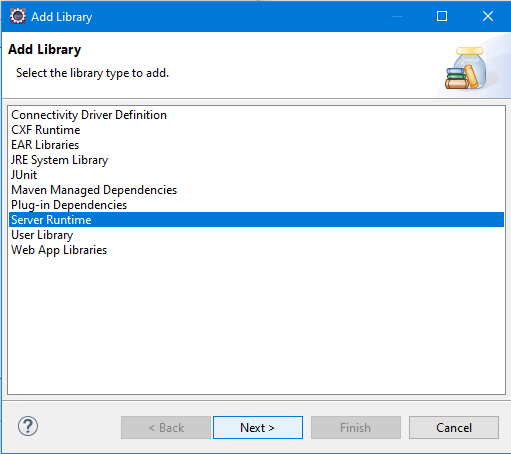The image size is (511, 454).
Task: Minimize the Add Library window
Action: 397,16
